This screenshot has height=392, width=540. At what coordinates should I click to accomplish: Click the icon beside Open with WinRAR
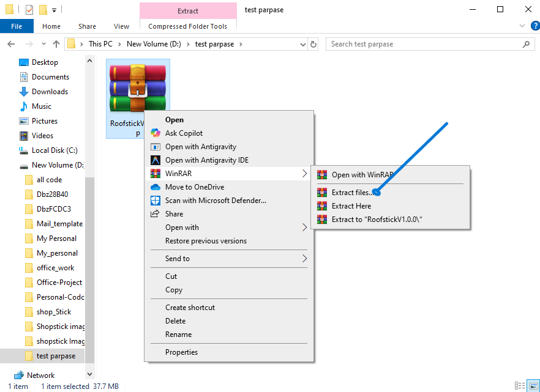(x=322, y=175)
